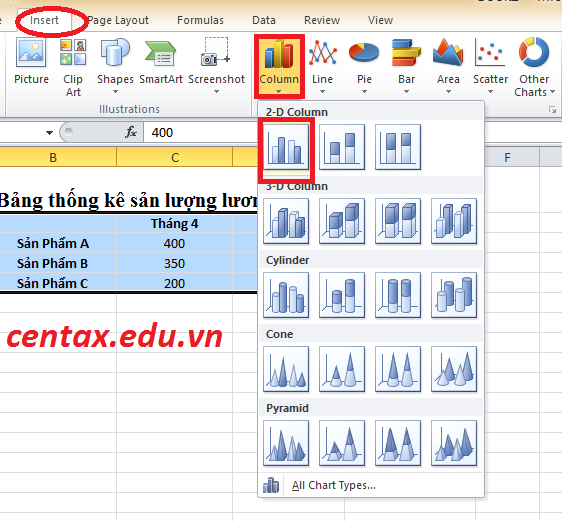Expand the Area chart dropdown arrow
This screenshot has height=521, width=562.
tap(448, 92)
